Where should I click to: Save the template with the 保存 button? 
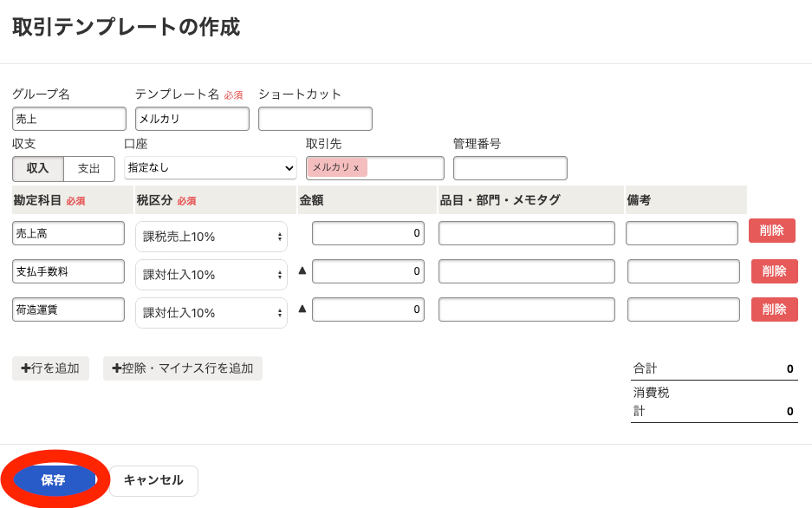point(54,480)
